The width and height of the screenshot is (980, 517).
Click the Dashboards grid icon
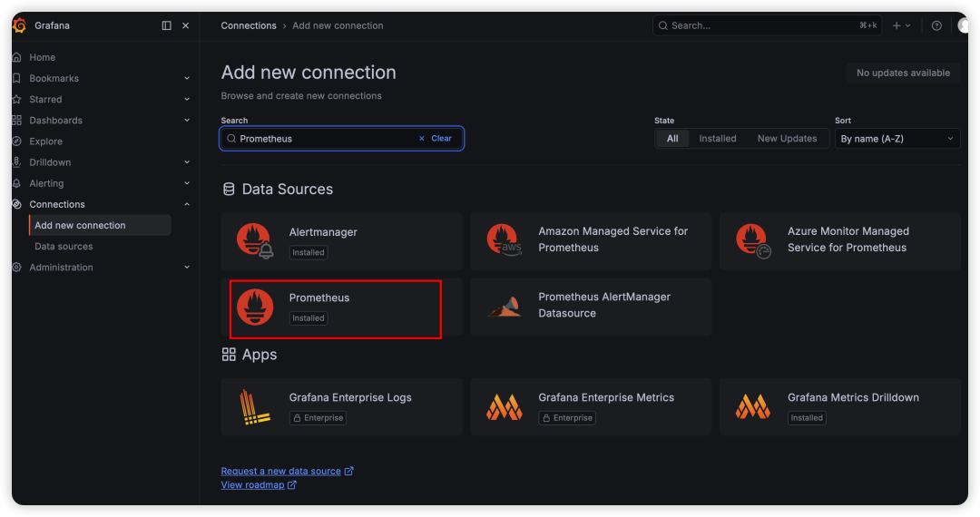(17, 120)
